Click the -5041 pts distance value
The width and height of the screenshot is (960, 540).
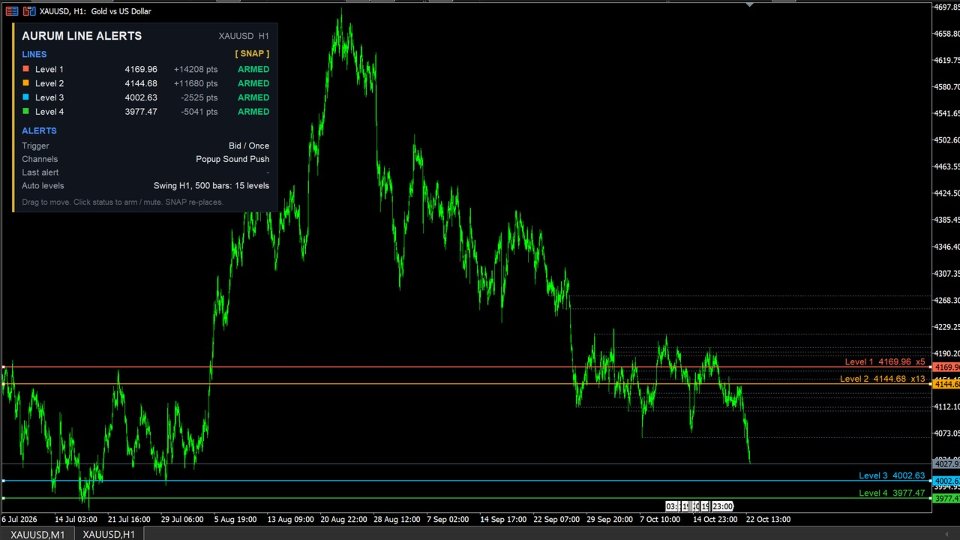[x=200, y=111]
